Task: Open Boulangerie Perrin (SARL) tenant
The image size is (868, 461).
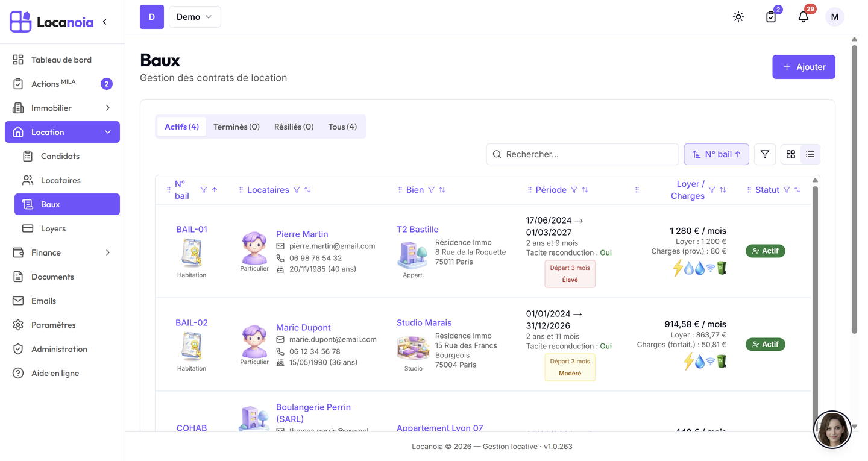Action: pos(313,413)
